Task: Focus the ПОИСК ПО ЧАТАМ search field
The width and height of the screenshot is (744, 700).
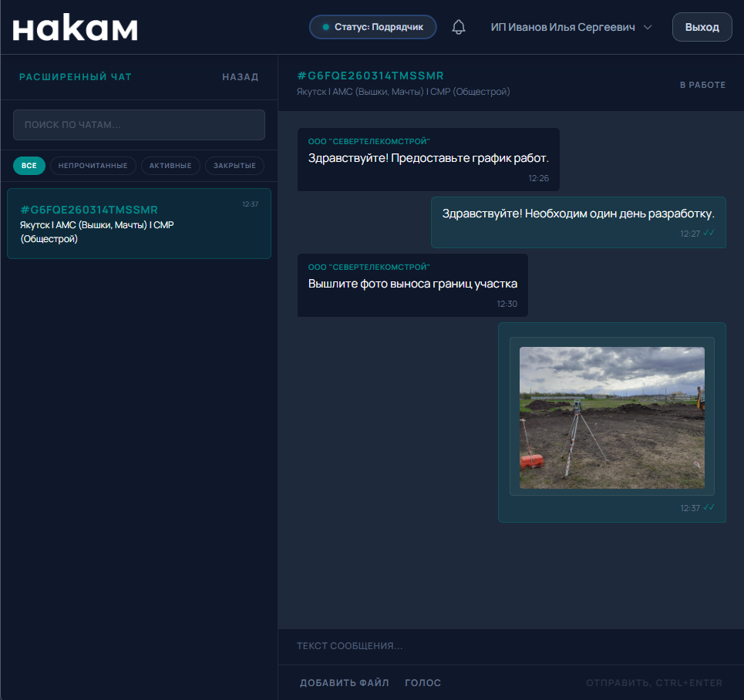Action: [x=139, y=125]
